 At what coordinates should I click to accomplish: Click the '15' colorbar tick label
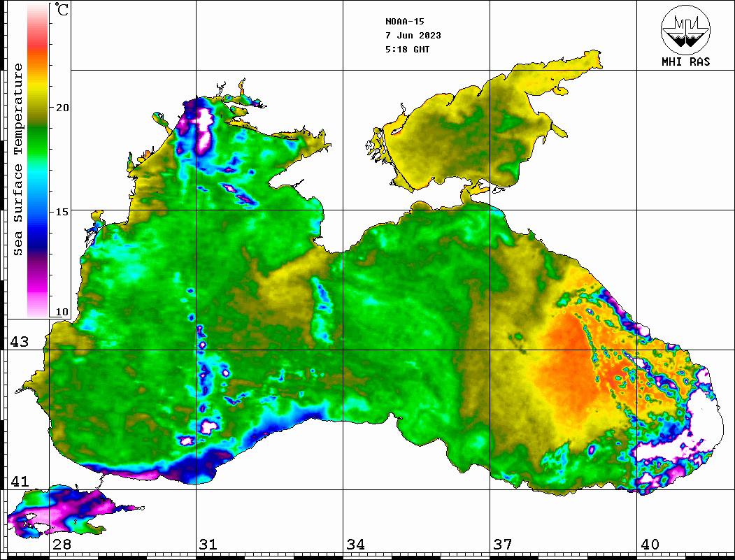click(x=62, y=212)
